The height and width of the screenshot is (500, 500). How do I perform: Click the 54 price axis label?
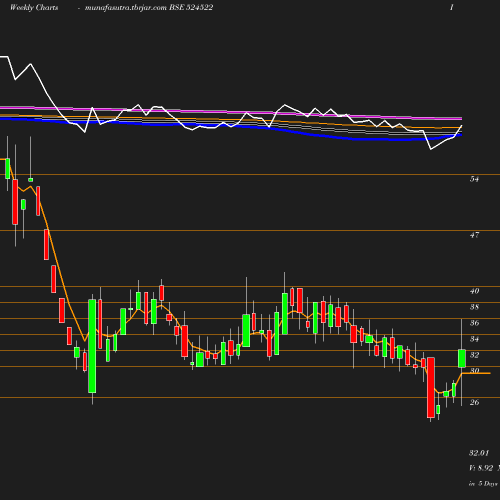point(474,179)
